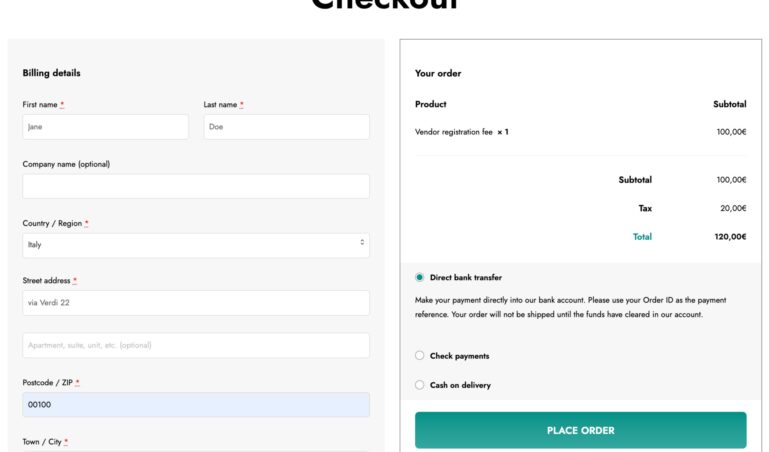769x452 pixels.
Task: Open the Country / Region dropdown showing Italy
Action: [x=195, y=245]
